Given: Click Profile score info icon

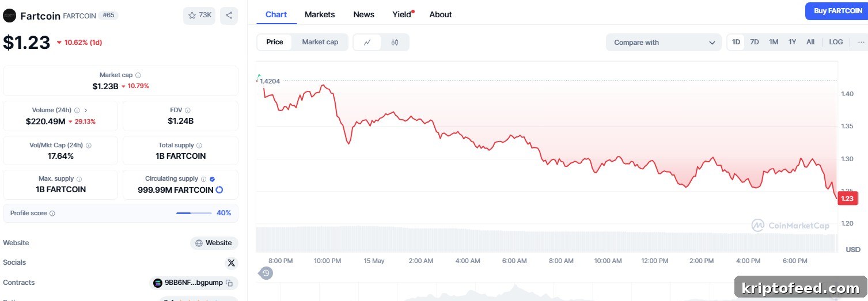Looking at the screenshot, I should coord(52,214).
